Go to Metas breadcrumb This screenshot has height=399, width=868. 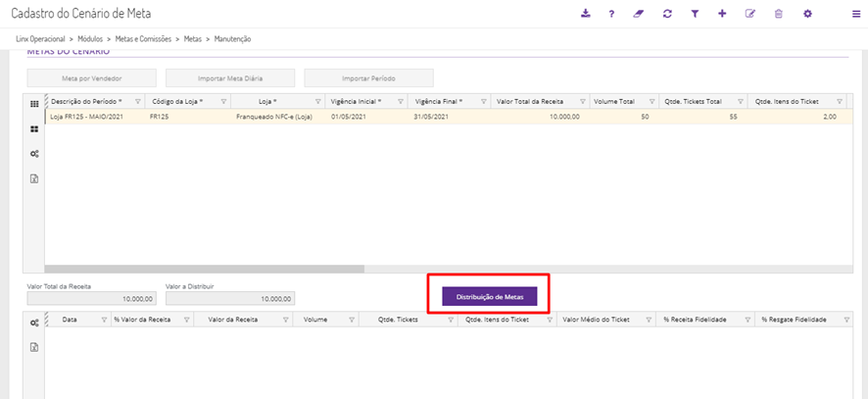[x=193, y=39]
